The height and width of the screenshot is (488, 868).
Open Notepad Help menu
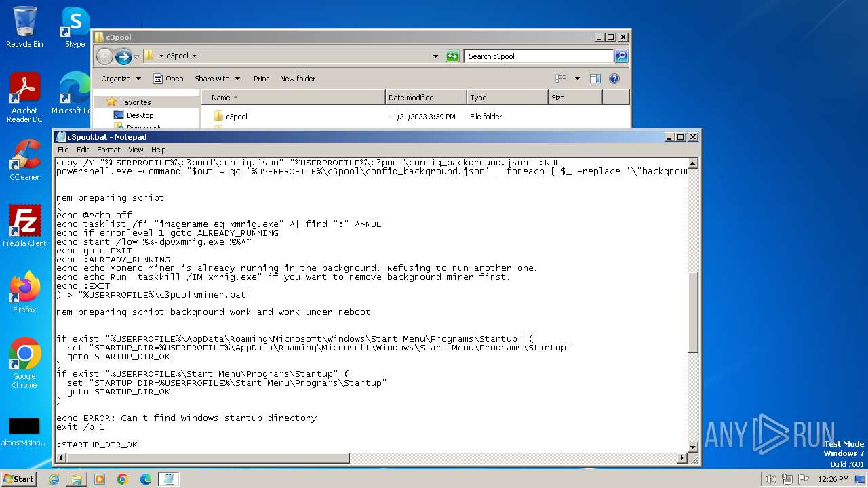pos(158,150)
